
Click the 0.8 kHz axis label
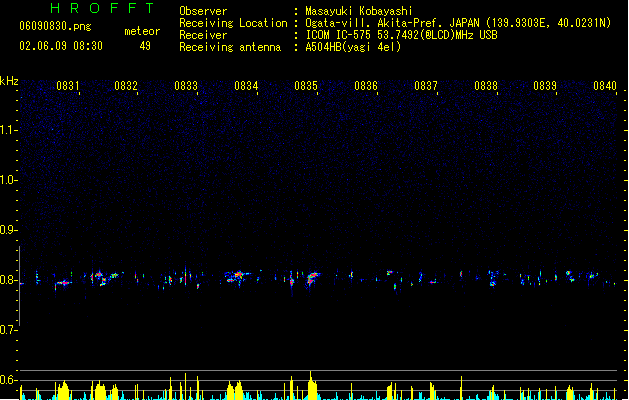(7, 280)
